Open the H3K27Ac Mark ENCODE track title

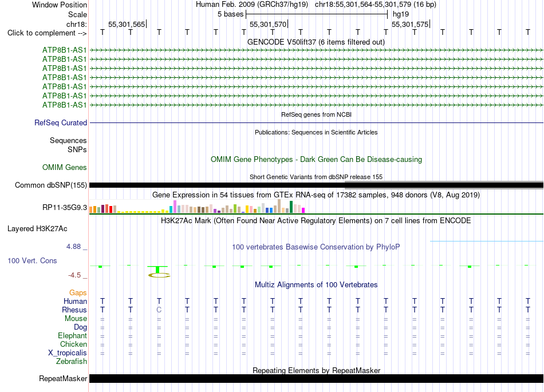[316, 220]
